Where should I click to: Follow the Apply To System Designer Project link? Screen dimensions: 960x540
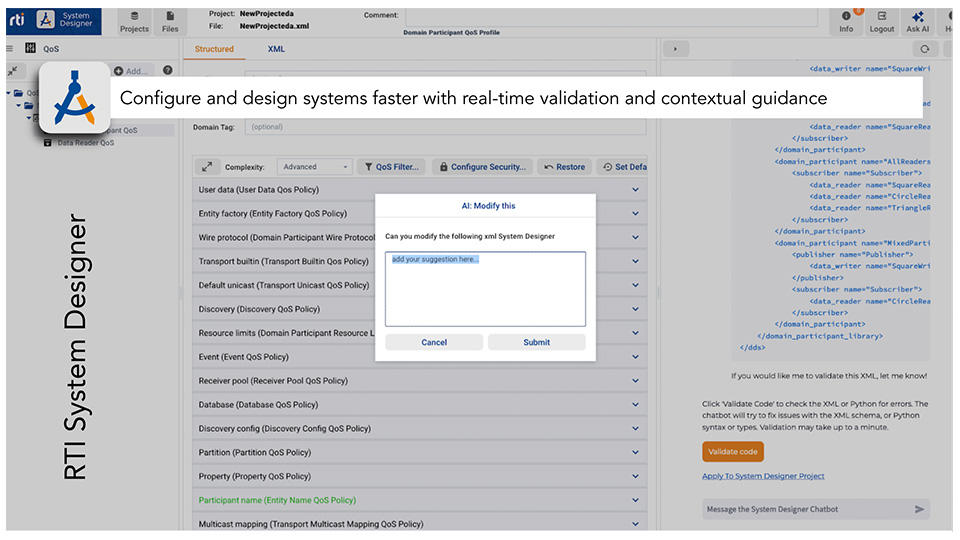763,476
